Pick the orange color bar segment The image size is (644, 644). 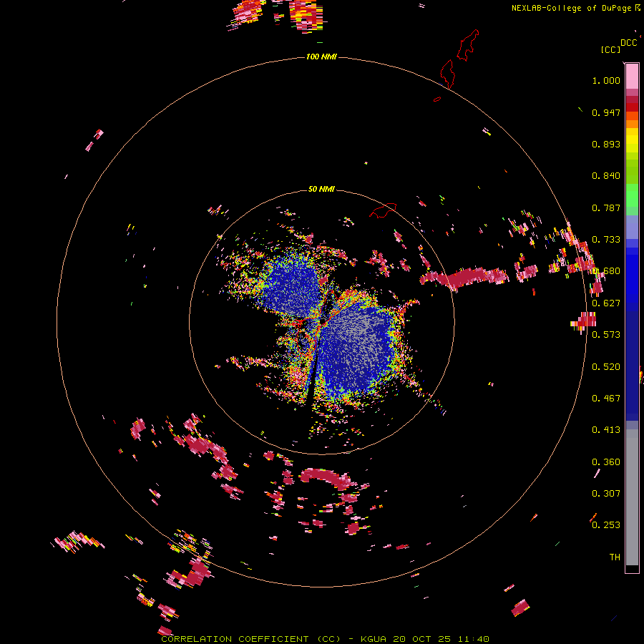(632, 124)
